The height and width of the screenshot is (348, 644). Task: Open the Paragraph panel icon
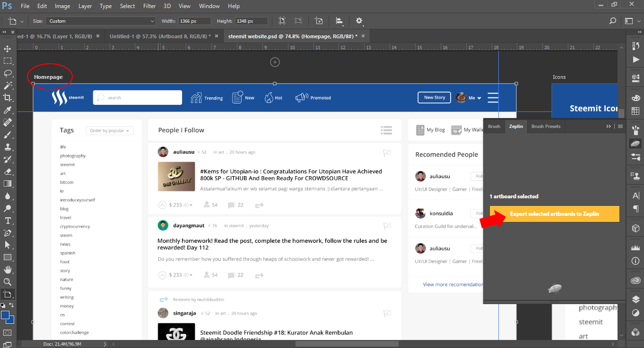[635, 209]
